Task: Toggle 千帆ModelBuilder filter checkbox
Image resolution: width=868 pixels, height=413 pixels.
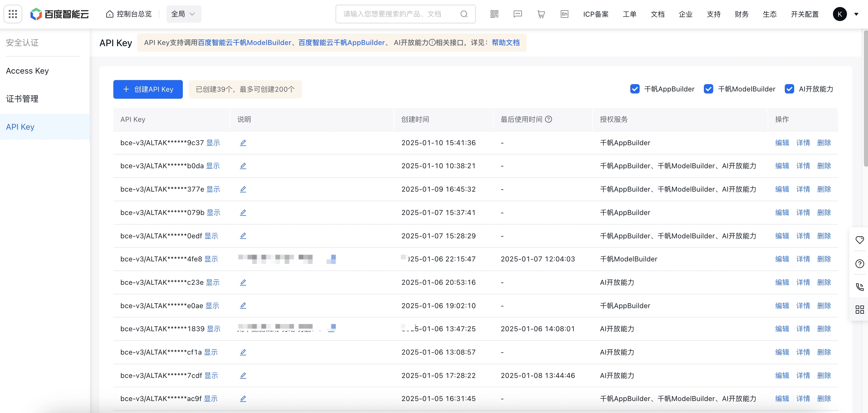Action: (708, 89)
